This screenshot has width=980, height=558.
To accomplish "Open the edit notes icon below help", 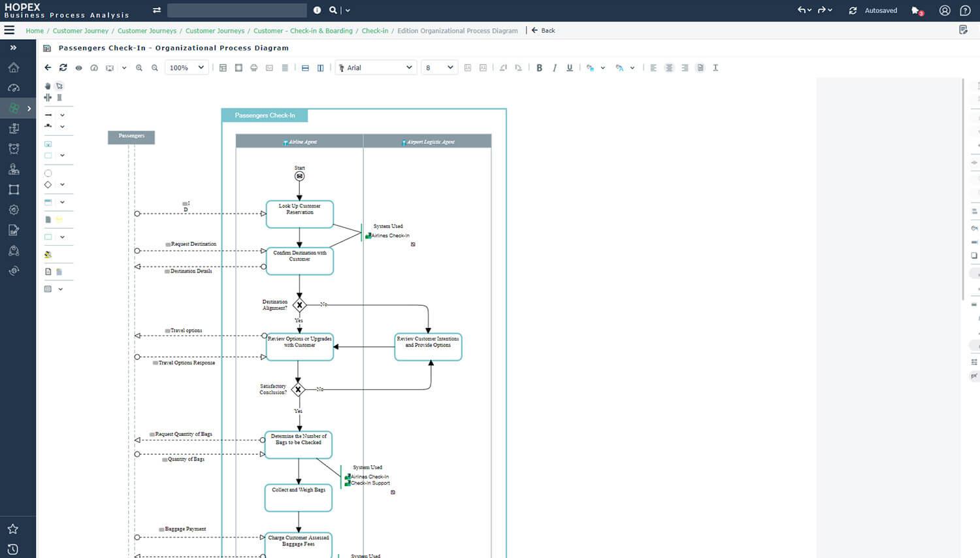I will 964,30.
